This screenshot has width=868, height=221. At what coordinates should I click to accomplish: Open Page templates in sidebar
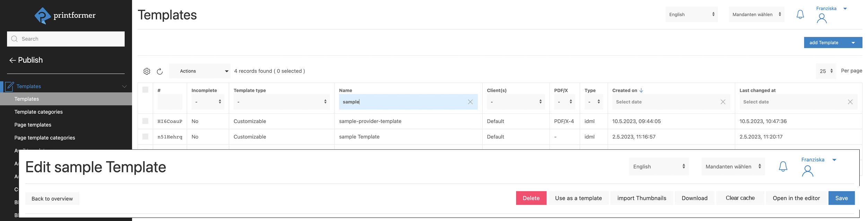click(x=33, y=125)
